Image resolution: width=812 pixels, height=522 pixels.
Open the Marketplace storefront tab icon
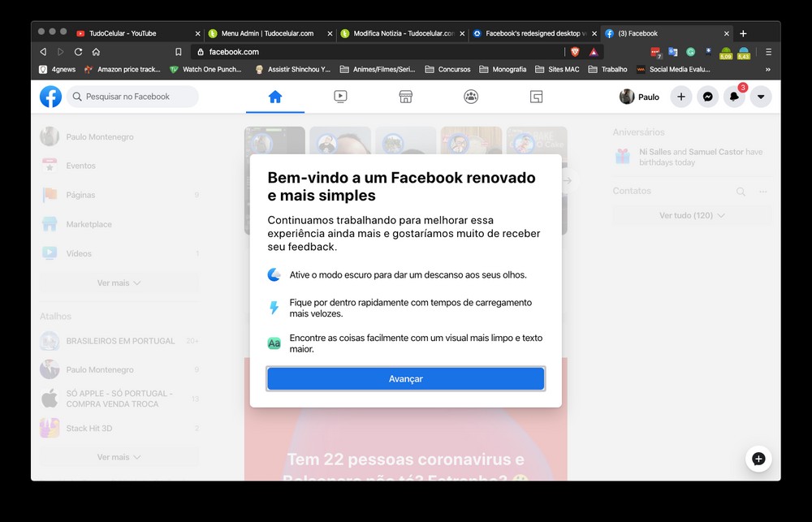pyautogui.click(x=405, y=97)
